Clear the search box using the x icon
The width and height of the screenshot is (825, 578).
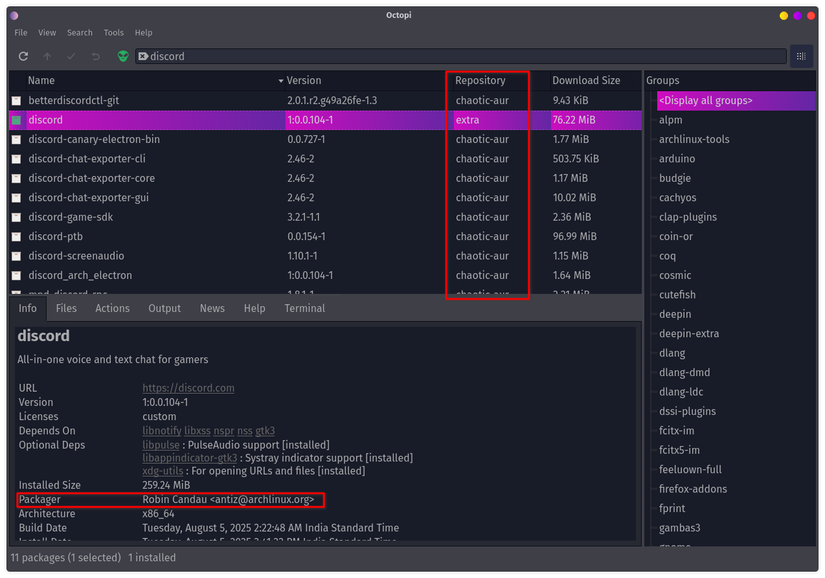(143, 56)
